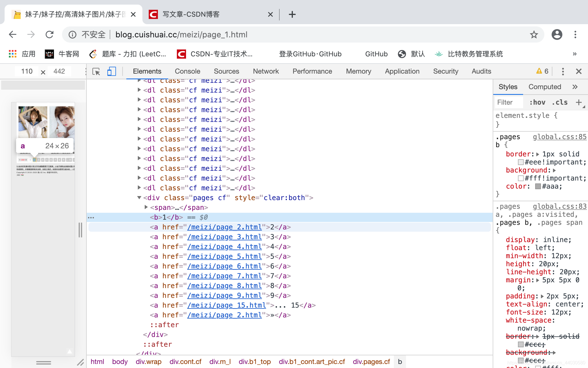The image size is (588, 368).
Task: Switch to the Network tab
Action: 266,71
